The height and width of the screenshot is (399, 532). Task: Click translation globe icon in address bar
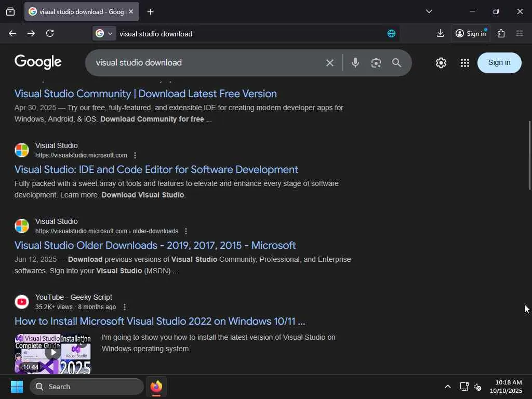pos(391,34)
